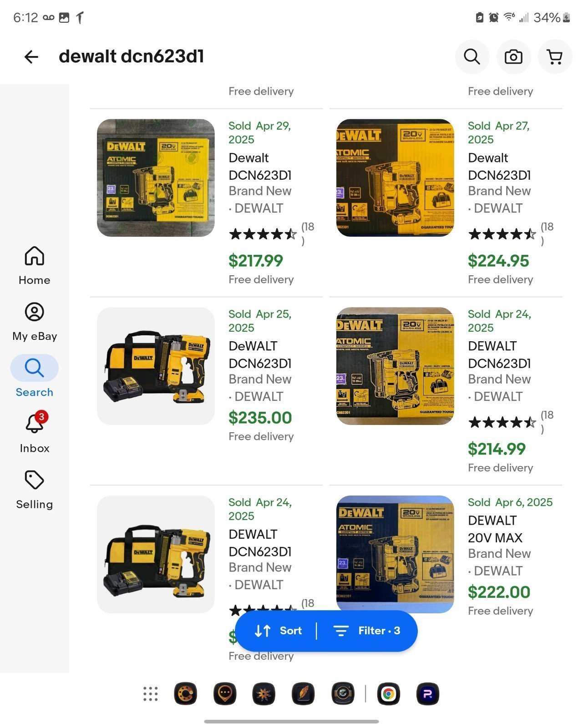Open the app drawer grid icon
The width and height of the screenshot is (583, 728).
(150, 694)
